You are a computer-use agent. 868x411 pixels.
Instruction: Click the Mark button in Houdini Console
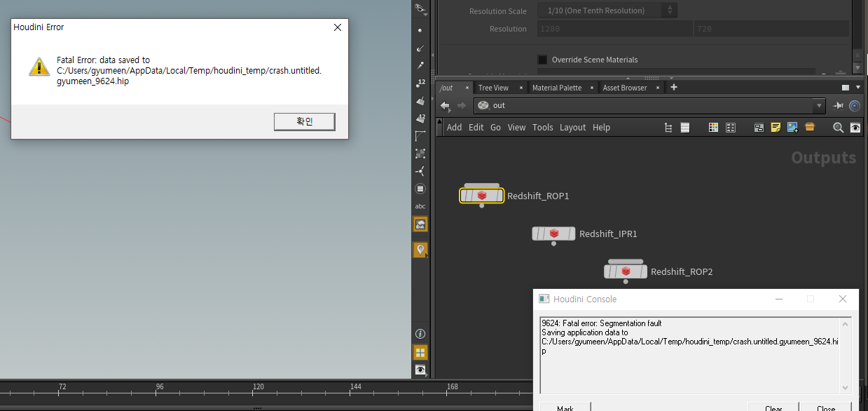(565, 408)
